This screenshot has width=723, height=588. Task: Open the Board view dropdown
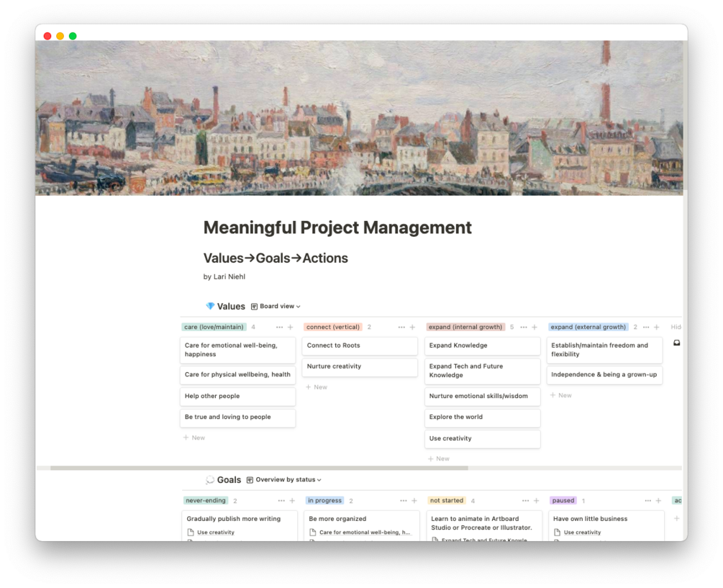[x=276, y=306]
